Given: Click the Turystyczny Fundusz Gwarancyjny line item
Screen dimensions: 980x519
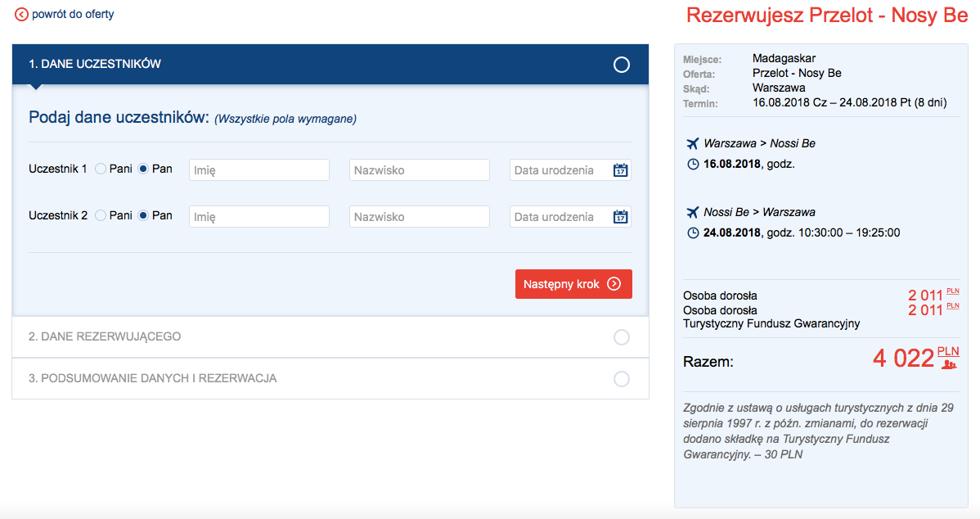Looking at the screenshot, I should [x=771, y=324].
